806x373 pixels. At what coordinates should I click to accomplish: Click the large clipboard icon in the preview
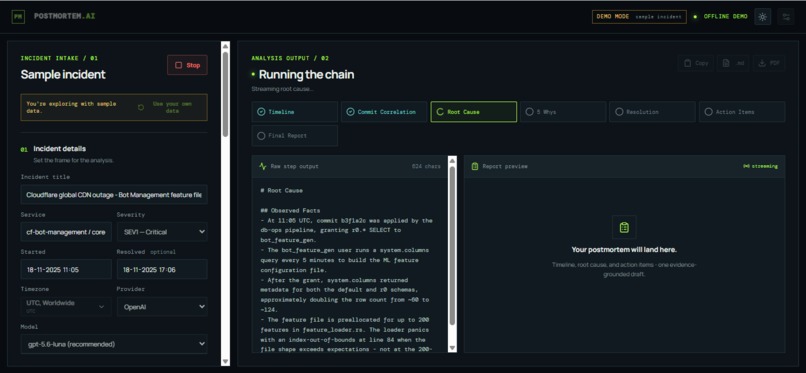[624, 227]
